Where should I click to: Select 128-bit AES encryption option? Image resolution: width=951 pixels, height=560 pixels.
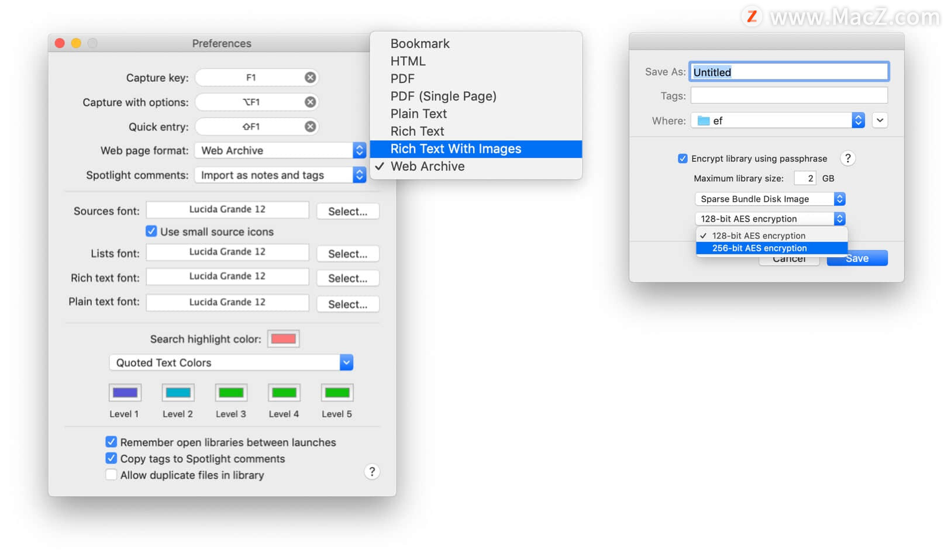point(771,236)
